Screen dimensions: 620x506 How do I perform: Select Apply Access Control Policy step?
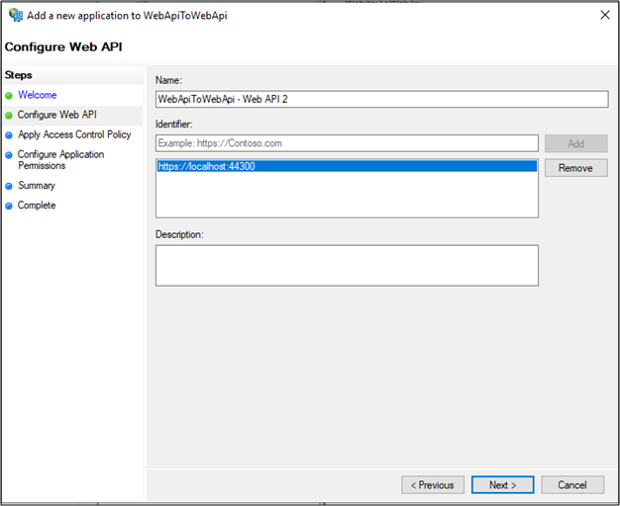click(x=74, y=134)
